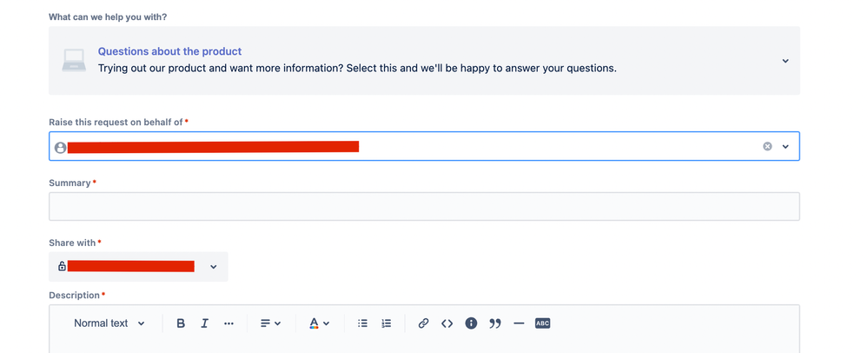Toggle bold formatting in description toolbar
The height and width of the screenshot is (353, 868).
[x=181, y=323]
